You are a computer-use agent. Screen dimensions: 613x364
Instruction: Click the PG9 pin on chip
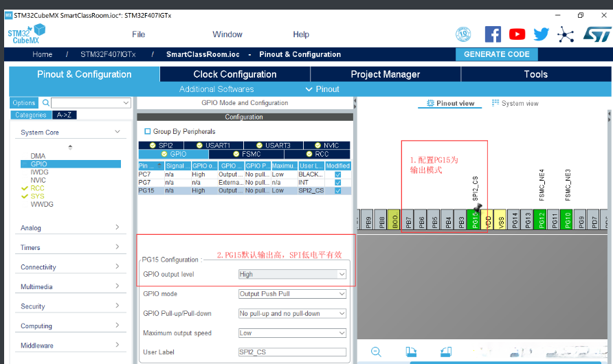[581, 220]
